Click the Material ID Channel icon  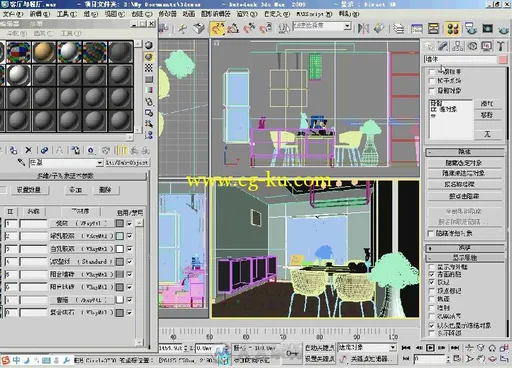point(90,150)
